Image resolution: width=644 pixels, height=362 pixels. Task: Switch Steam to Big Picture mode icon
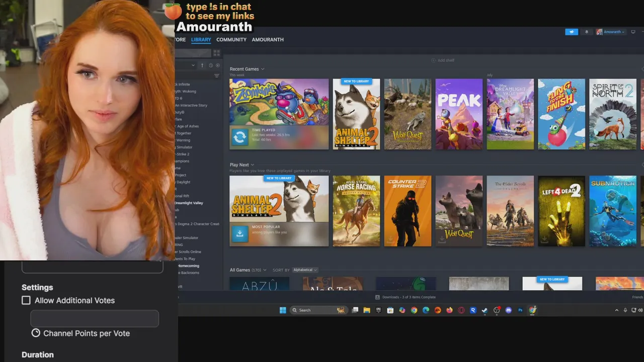point(633,32)
